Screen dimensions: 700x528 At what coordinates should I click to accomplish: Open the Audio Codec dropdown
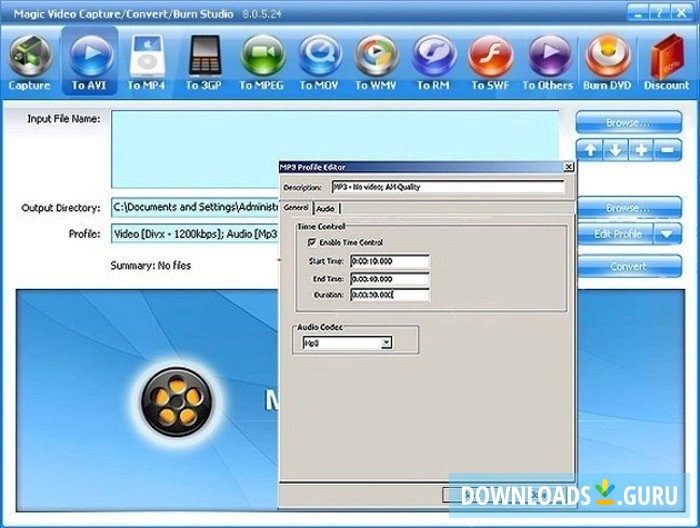click(x=386, y=343)
